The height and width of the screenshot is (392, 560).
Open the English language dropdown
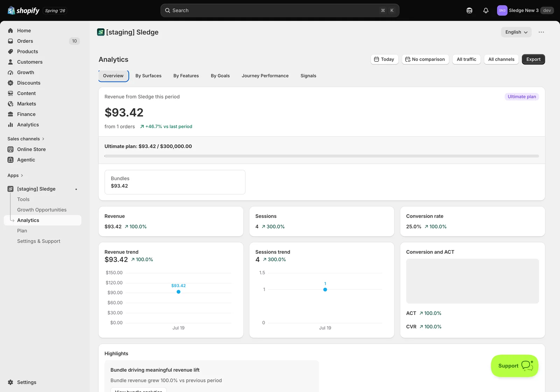(516, 32)
